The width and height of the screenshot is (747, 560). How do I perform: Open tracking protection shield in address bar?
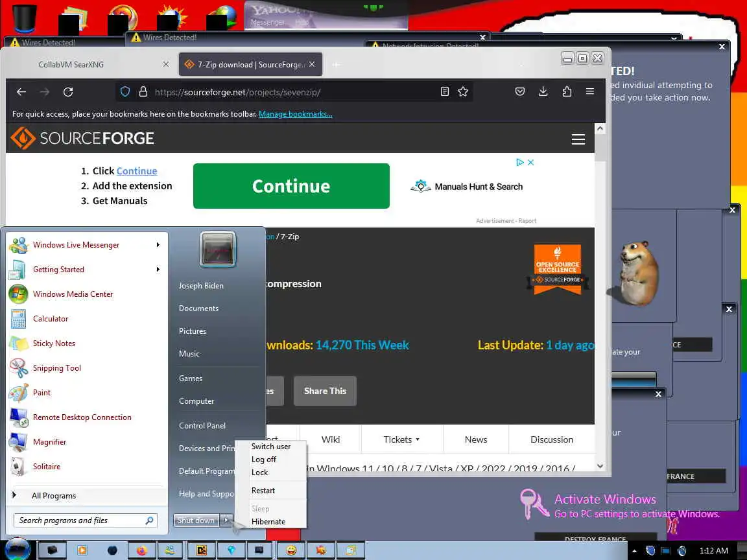click(124, 92)
